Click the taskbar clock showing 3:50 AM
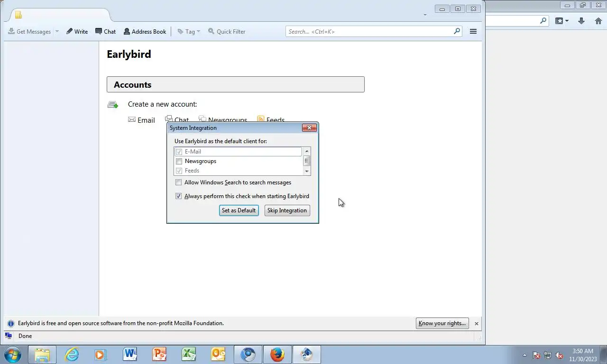 [x=582, y=355]
